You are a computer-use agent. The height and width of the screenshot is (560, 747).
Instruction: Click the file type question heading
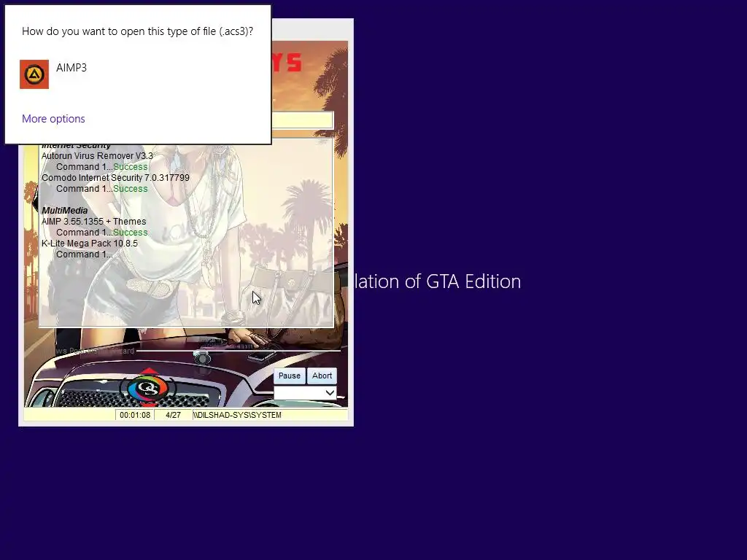[x=137, y=31]
